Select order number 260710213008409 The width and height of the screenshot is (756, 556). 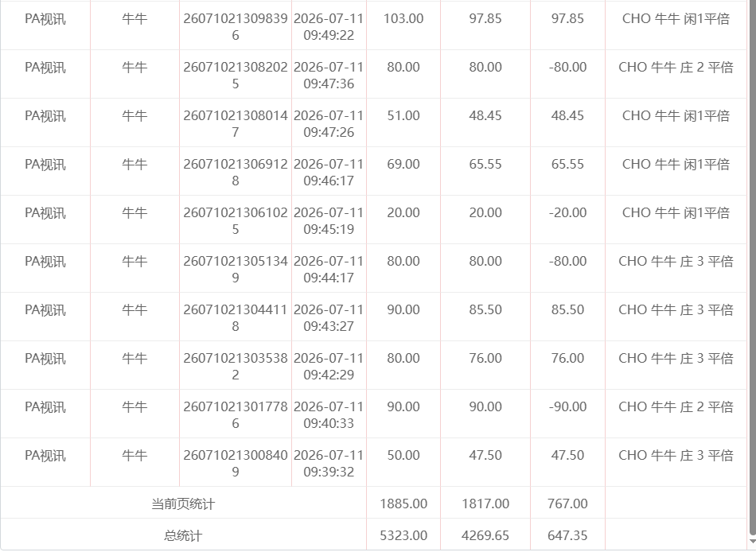coord(236,464)
